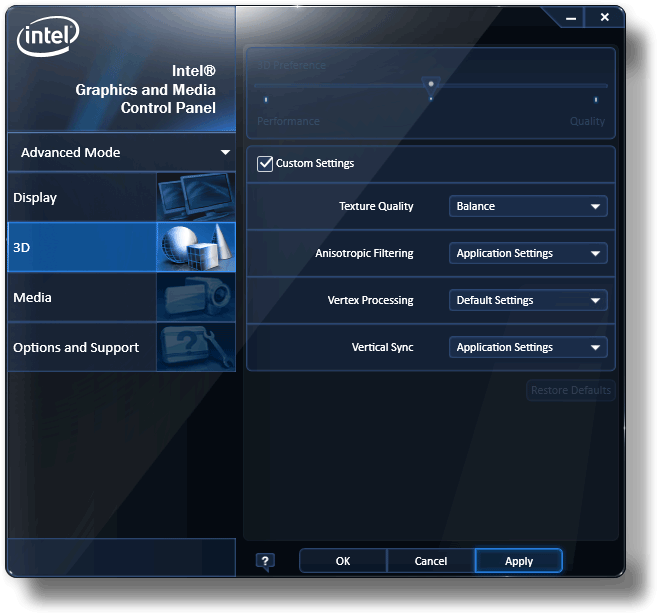The width and height of the screenshot is (661, 616).
Task: Click the Vertex Processing label
Action: pos(371,300)
